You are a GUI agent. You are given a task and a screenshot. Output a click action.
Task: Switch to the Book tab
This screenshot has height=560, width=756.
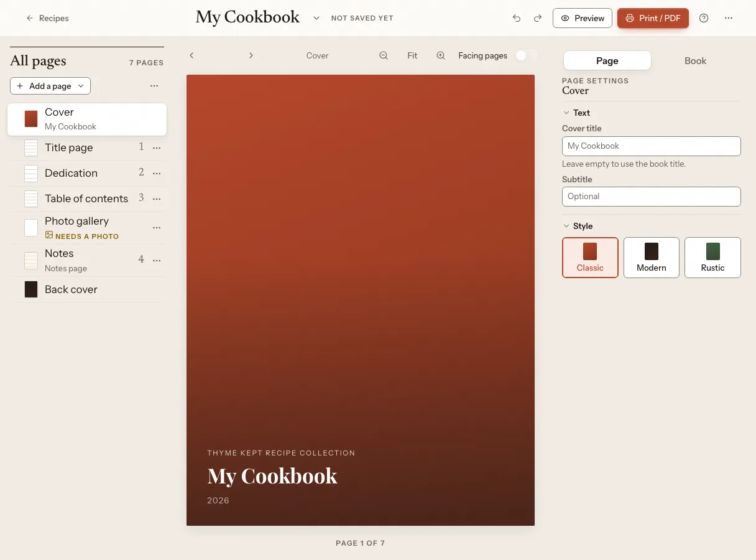coord(695,60)
